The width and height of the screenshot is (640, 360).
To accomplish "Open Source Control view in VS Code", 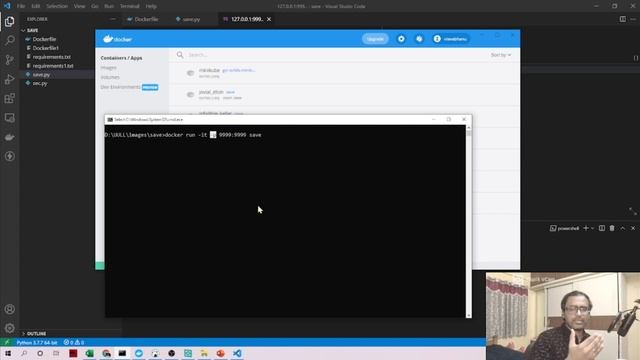I will coord(9,60).
